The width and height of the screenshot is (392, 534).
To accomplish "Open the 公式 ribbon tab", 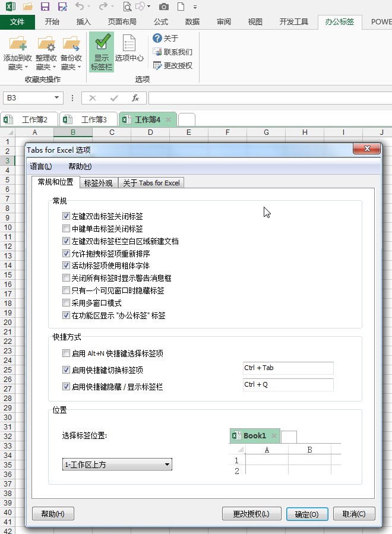I will (x=161, y=22).
